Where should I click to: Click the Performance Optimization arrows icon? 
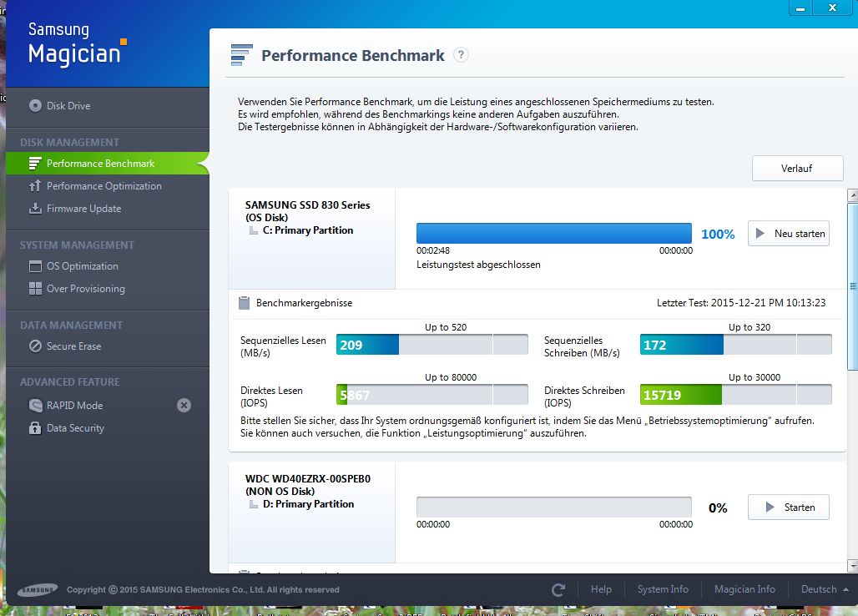tap(35, 186)
